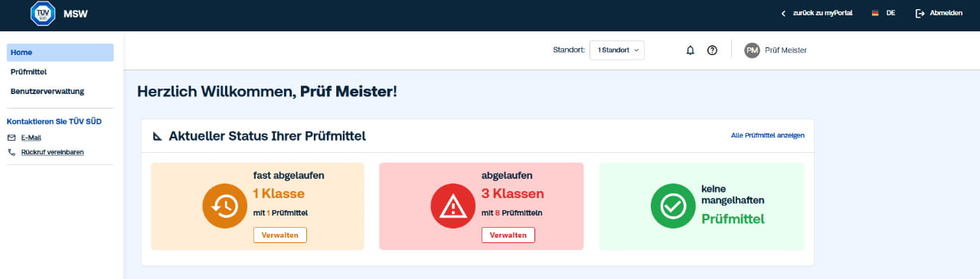Click the ruler icon beside Aktueller Status
This screenshot has width=980, height=279.
[158, 136]
